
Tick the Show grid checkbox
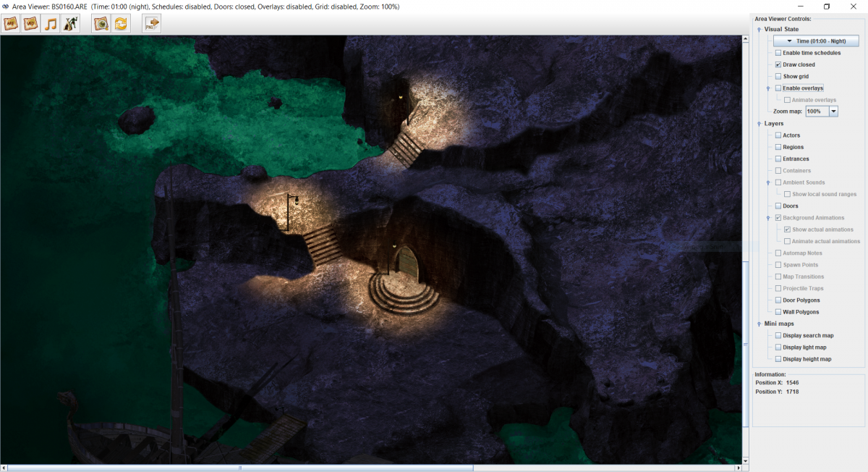[778, 76]
